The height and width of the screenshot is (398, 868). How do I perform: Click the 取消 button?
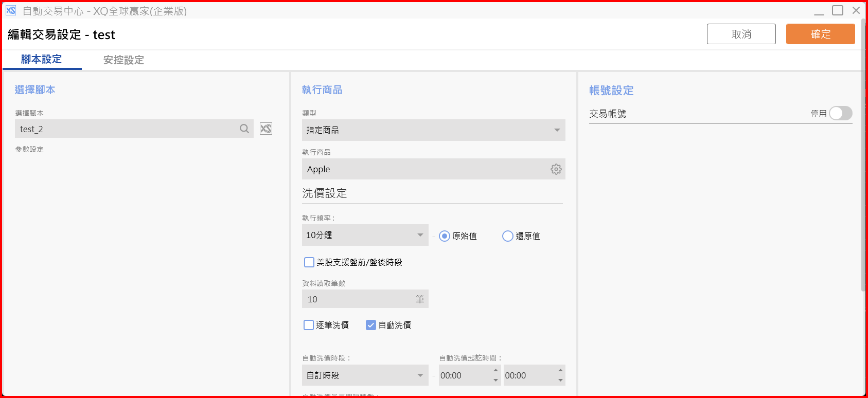click(741, 34)
